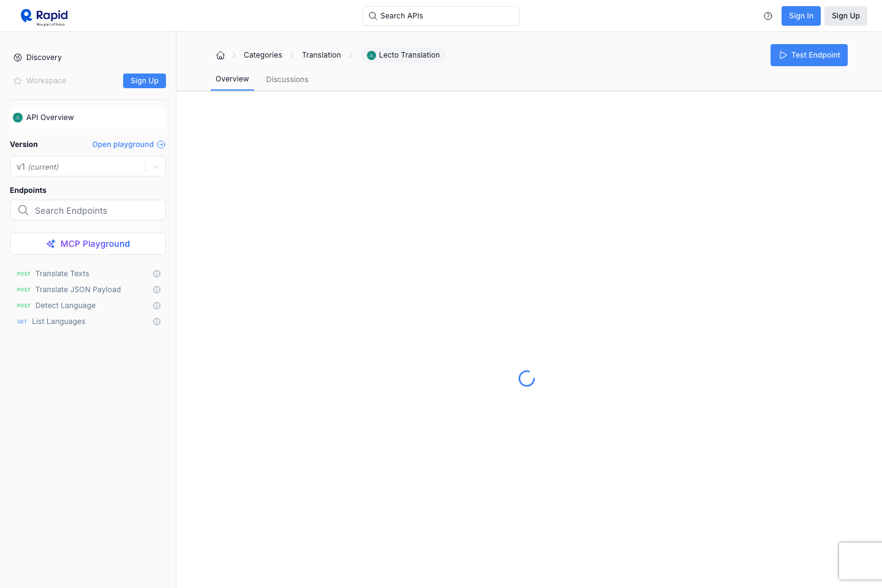Click the Lecto Translation breadcrumb icon
The width and height of the screenshot is (882, 588).
tap(371, 55)
